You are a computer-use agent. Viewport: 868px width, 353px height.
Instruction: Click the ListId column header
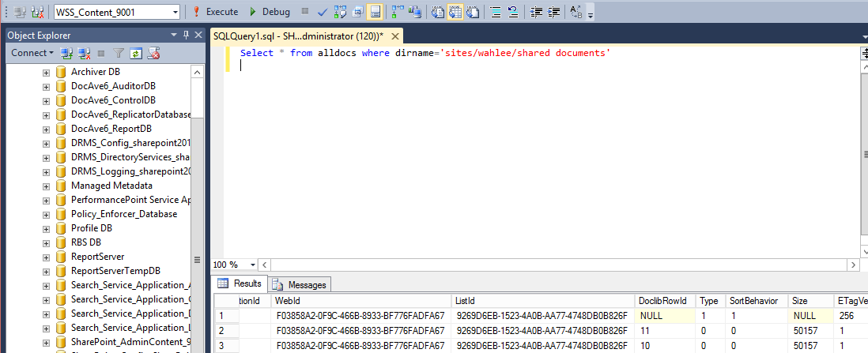(543, 301)
